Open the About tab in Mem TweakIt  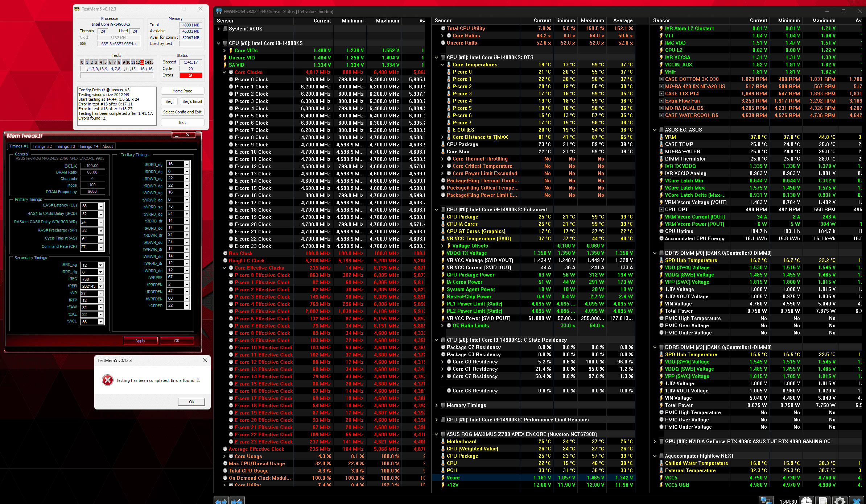pyautogui.click(x=108, y=146)
